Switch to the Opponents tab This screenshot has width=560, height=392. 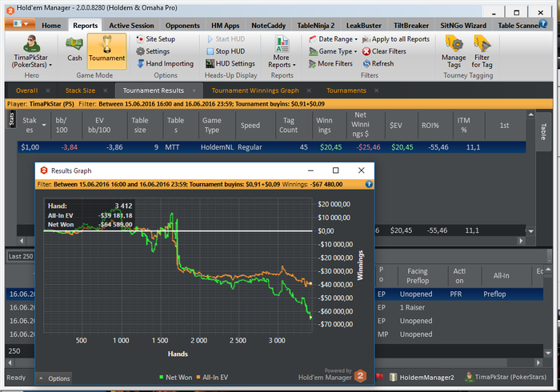coord(182,26)
